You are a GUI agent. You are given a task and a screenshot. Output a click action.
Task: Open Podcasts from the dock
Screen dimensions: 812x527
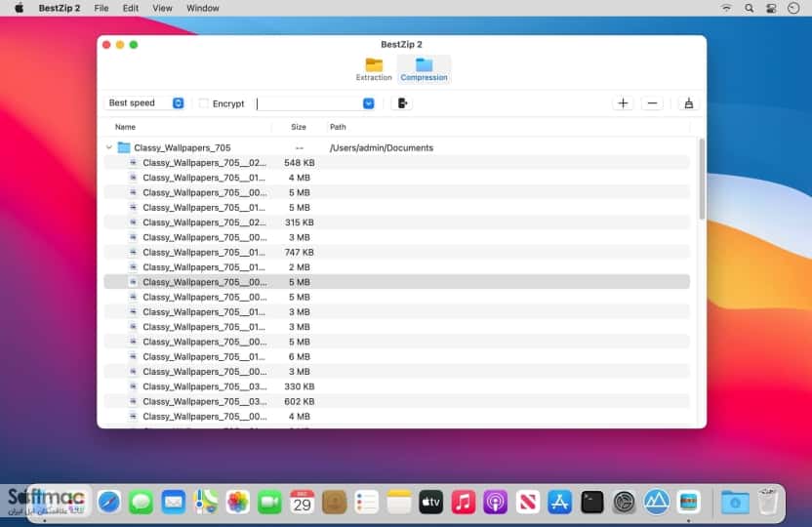tap(496, 502)
